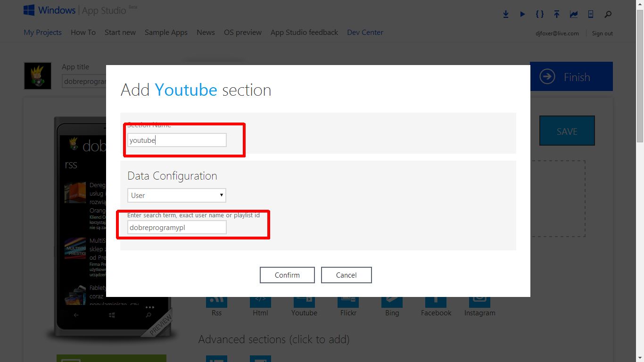644x362 pixels.
Task: Cancel the Add Youtube section dialog
Action: [347, 275]
